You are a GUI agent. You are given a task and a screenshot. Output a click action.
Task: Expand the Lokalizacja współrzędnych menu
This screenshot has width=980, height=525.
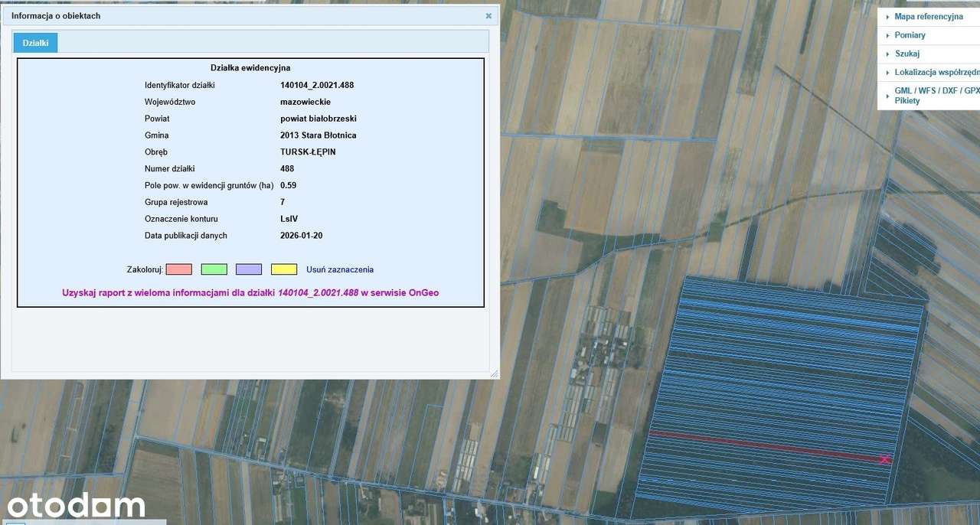coord(929,72)
